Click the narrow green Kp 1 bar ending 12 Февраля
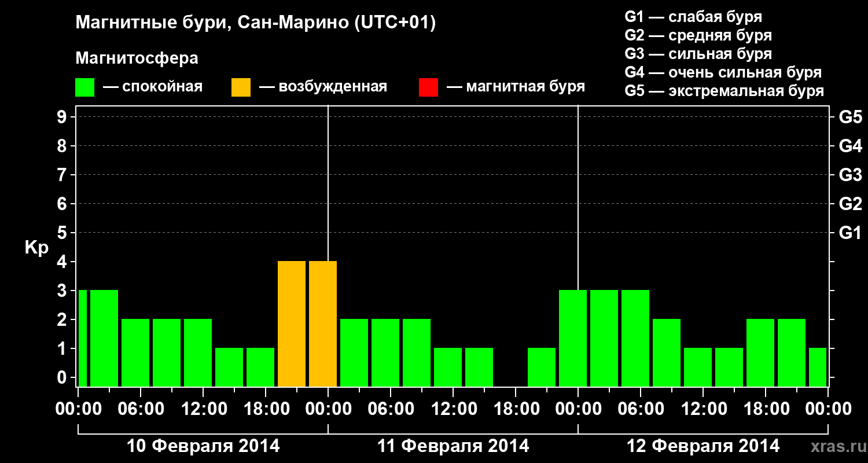 pos(818,367)
